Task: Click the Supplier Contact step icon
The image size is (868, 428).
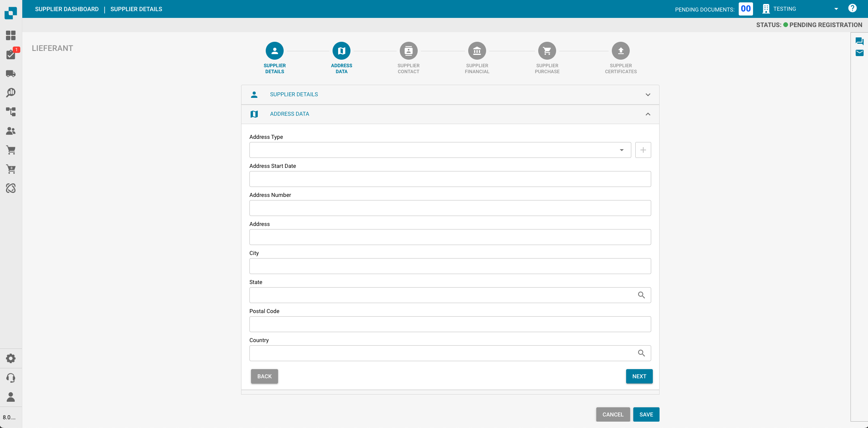Action: click(x=408, y=51)
